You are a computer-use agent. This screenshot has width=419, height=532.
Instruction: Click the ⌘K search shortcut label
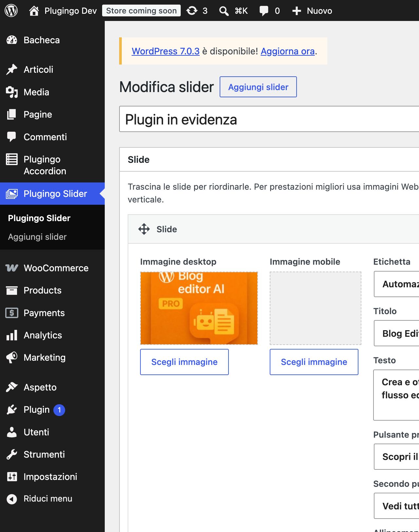coord(241,11)
